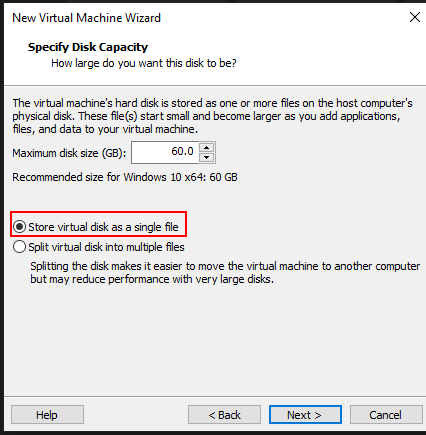This screenshot has width=426, height=435.
Task: Click the multiple files option's label text
Action: [106, 247]
